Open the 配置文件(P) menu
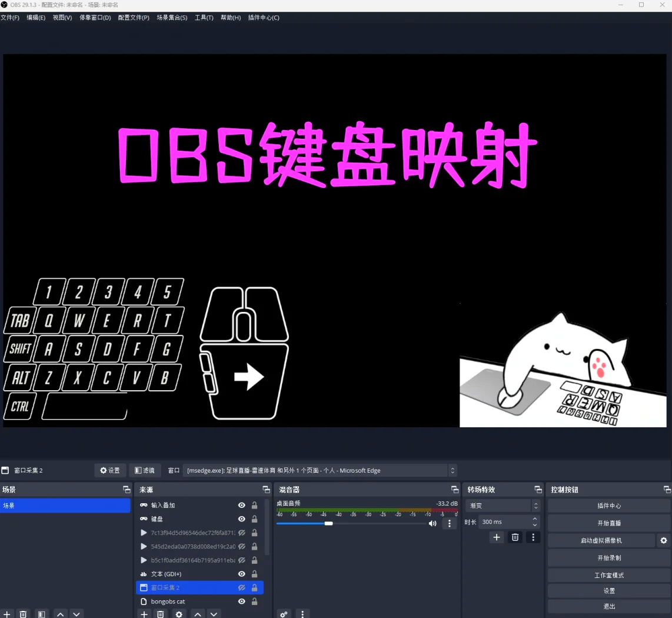 pyautogui.click(x=134, y=18)
